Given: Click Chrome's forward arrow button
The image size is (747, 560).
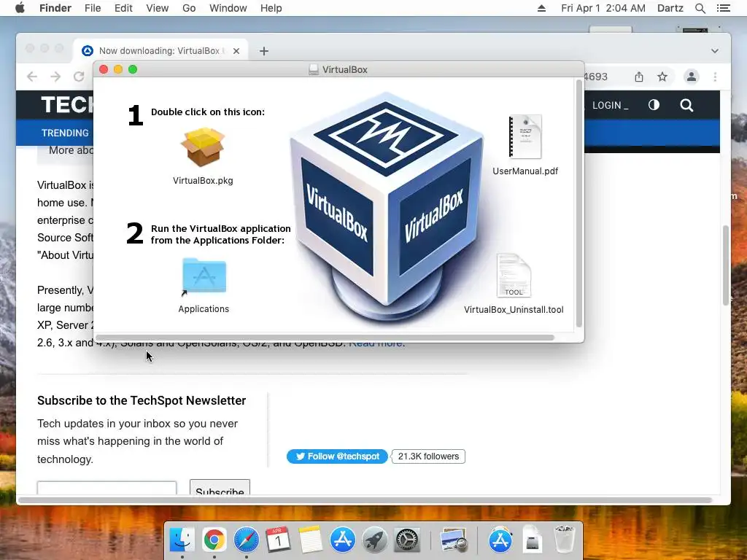Looking at the screenshot, I should [55, 77].
